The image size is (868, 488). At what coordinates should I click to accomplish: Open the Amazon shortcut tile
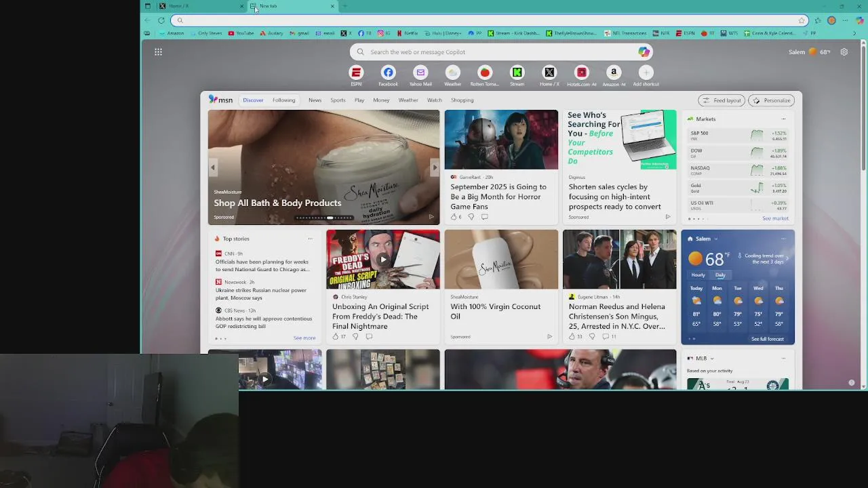614,73
